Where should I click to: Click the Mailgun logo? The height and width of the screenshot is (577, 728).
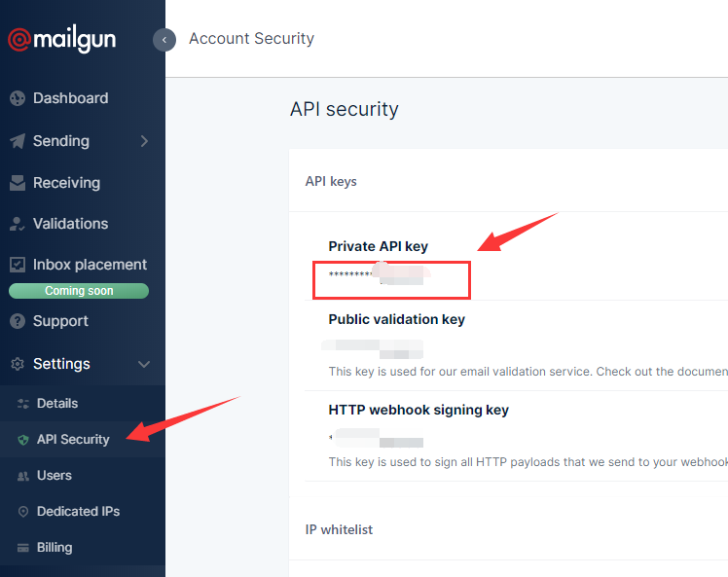click(x=61, y=40)
